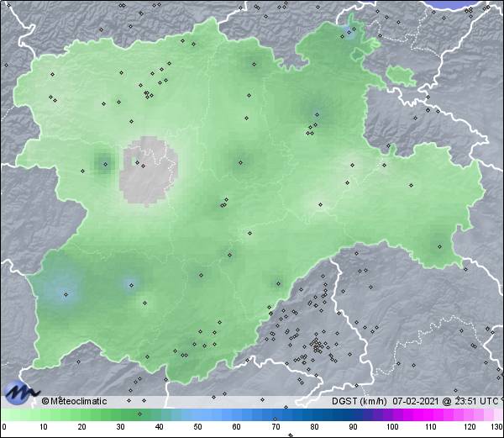This screenshot has width=504, height=438.
Task: Click the 70 label on the wind scale
Action: (x=276, y=427)
